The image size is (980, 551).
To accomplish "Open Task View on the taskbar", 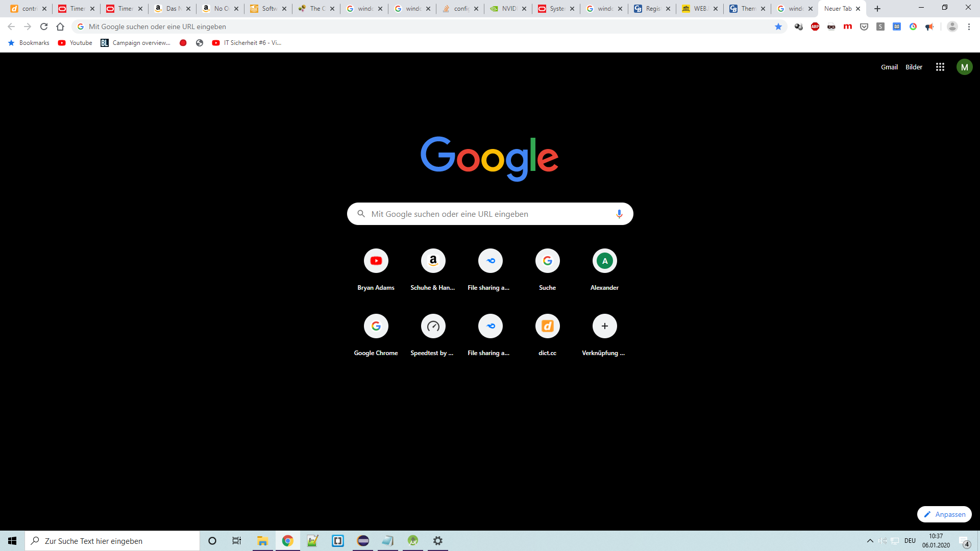I will coord(237,541).
